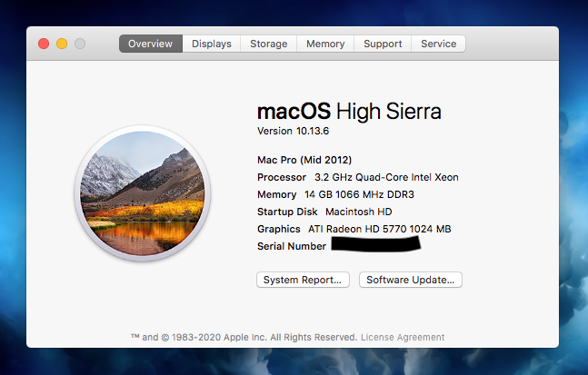
Task: Open the Storage tab
Action: click(x=268, y=44)
